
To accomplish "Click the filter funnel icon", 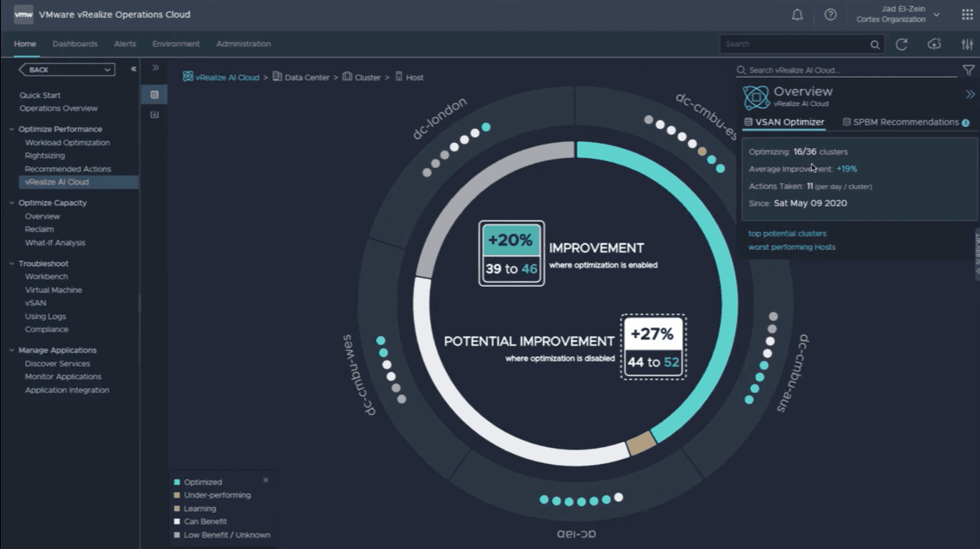I will coord(969,70).
